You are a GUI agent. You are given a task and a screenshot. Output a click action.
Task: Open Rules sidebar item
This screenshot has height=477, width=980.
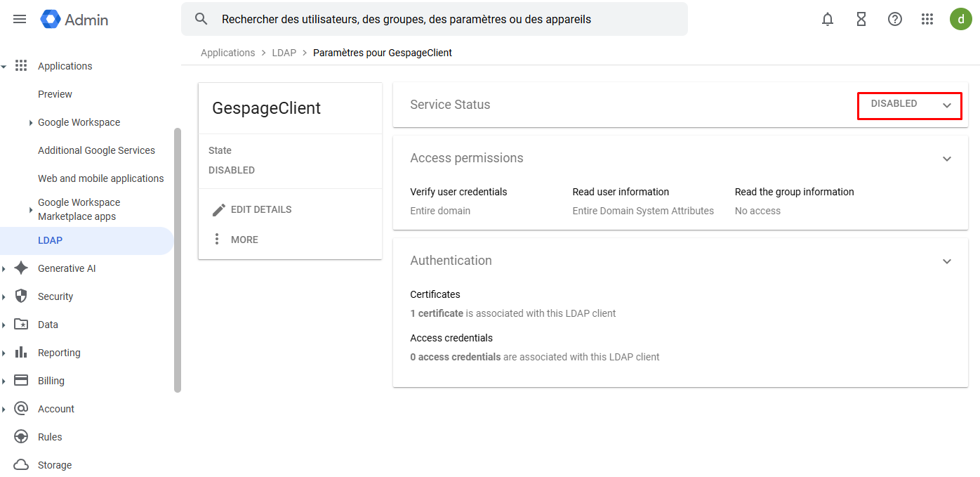50,437
